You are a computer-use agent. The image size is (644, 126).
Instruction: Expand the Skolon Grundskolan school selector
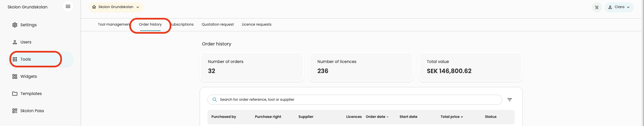(116, 7)
